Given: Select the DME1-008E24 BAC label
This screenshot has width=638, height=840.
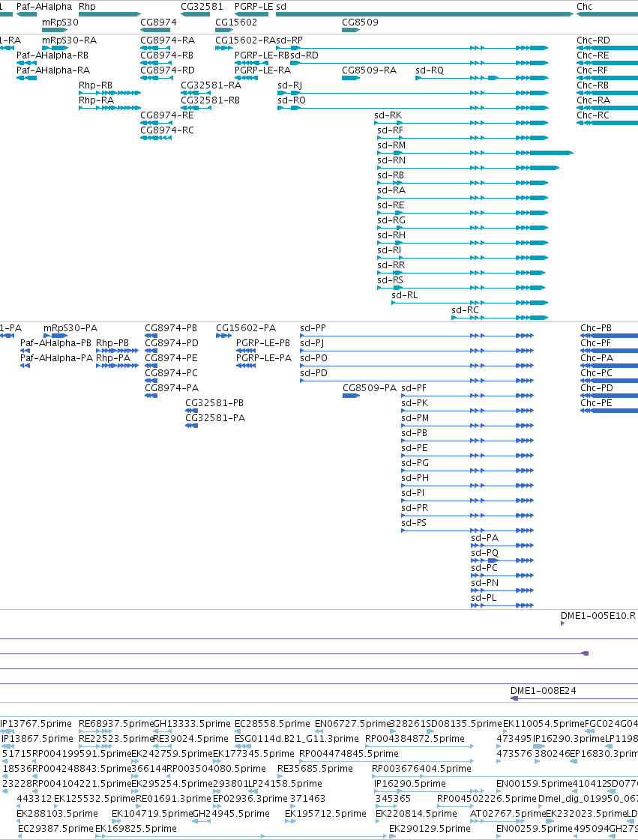Looking at the screenshot, I should [x=543, y=691].
